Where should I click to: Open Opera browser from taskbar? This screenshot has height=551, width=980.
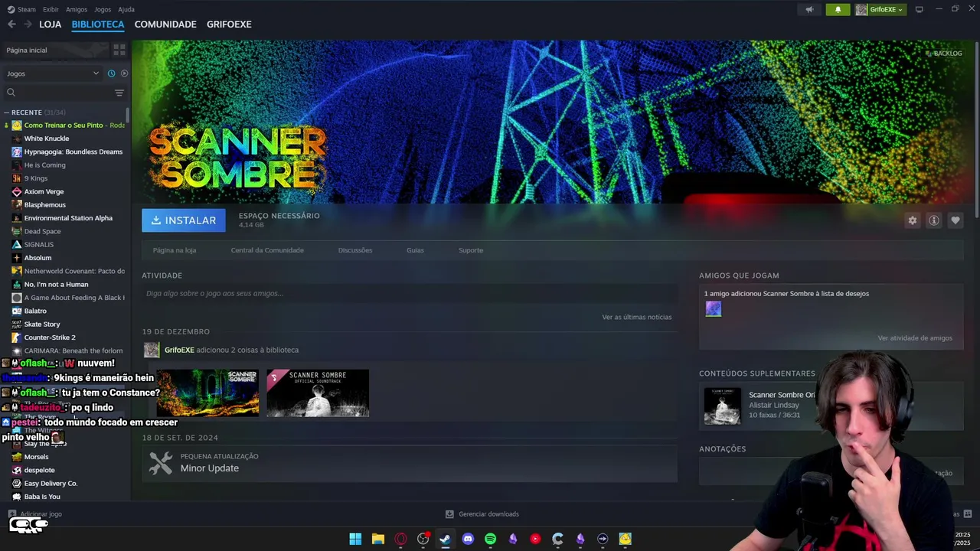click(x=400, y=539)
